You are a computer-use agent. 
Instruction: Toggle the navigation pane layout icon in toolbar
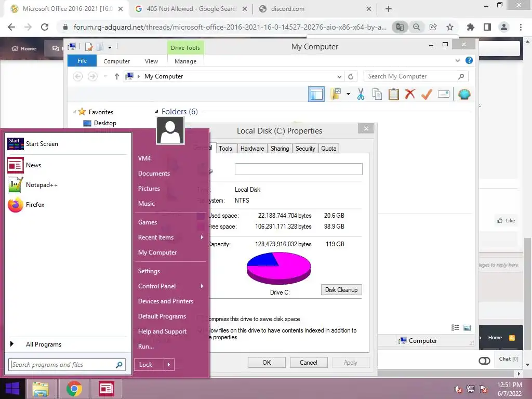pos(316,94)
